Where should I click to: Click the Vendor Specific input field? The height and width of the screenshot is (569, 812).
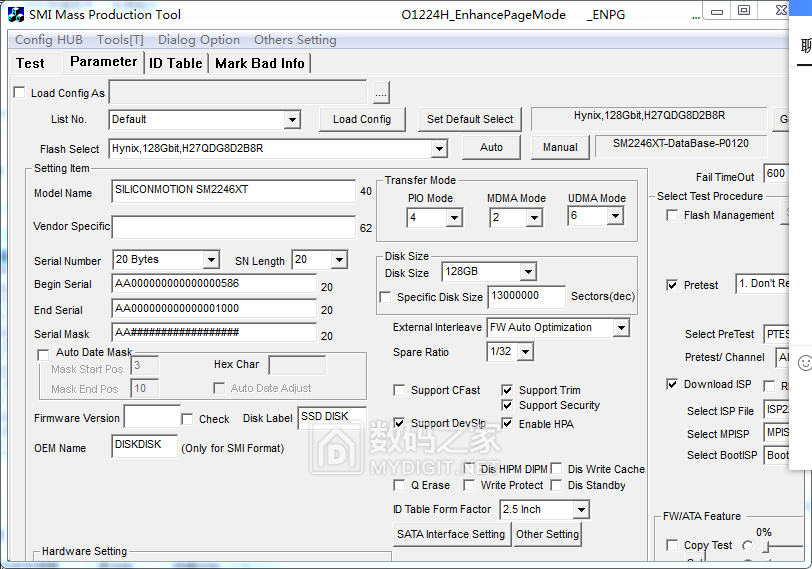[x=234, y=227]
